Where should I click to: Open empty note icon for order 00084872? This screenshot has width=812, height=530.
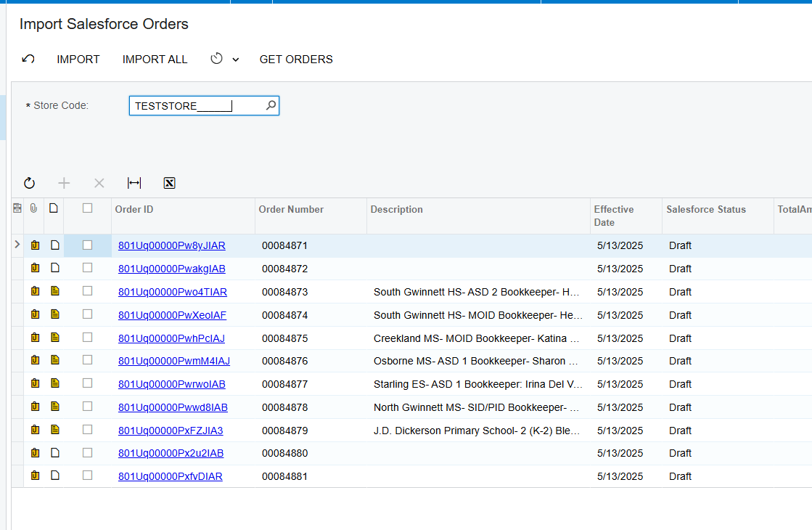[55, 268]
